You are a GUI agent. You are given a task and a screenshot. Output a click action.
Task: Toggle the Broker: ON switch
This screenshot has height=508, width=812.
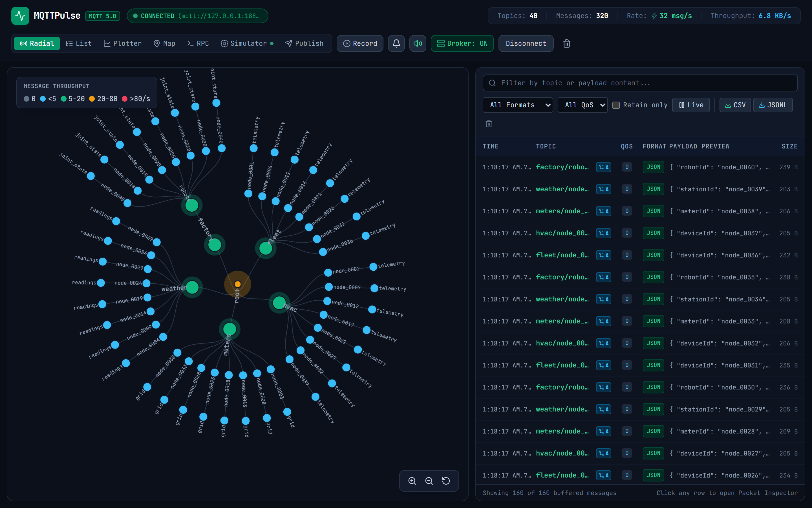pyautogui.click(x=462, y=43)
